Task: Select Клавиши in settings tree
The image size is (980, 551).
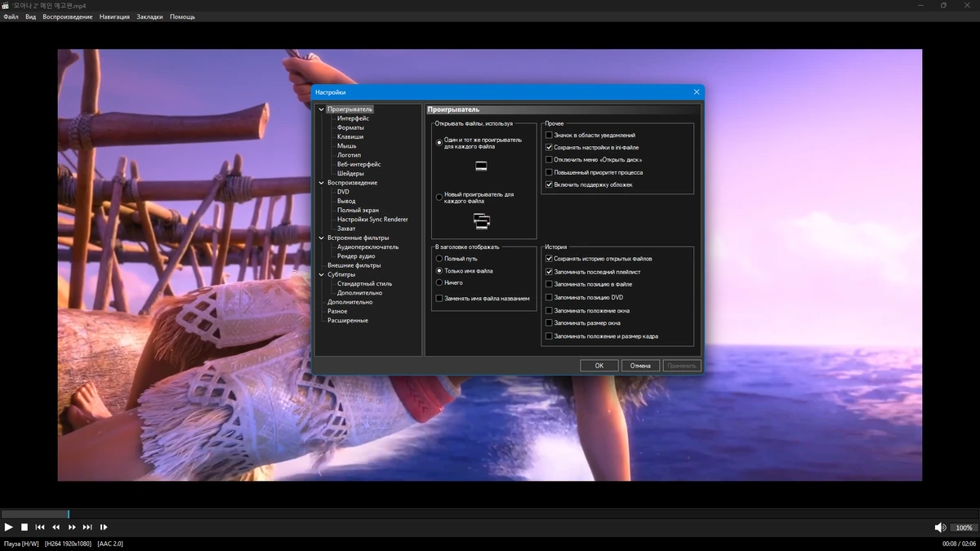Action: [350, 136]
